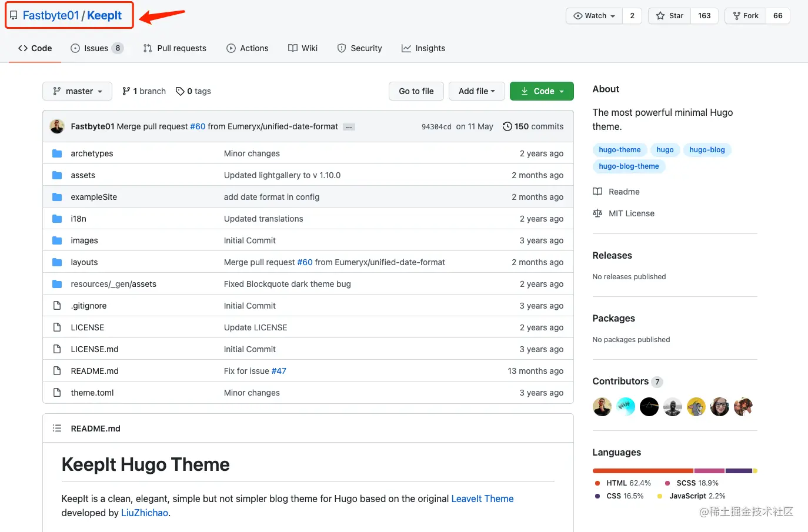Open commit hash 94304cd
This screenshot has width=808, height=532.
point(436,127)
